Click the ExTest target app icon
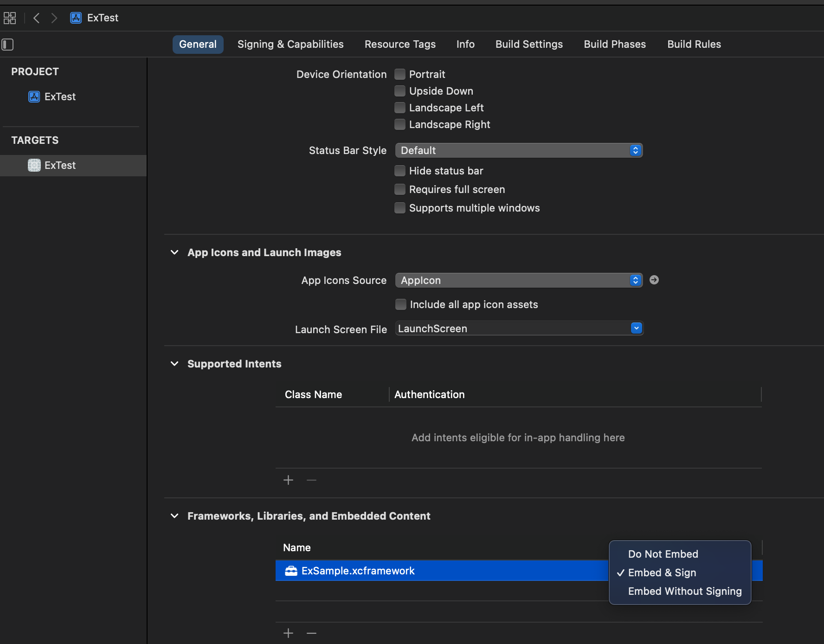The width and height of the screenshot is (824, 644). [34, 165]
